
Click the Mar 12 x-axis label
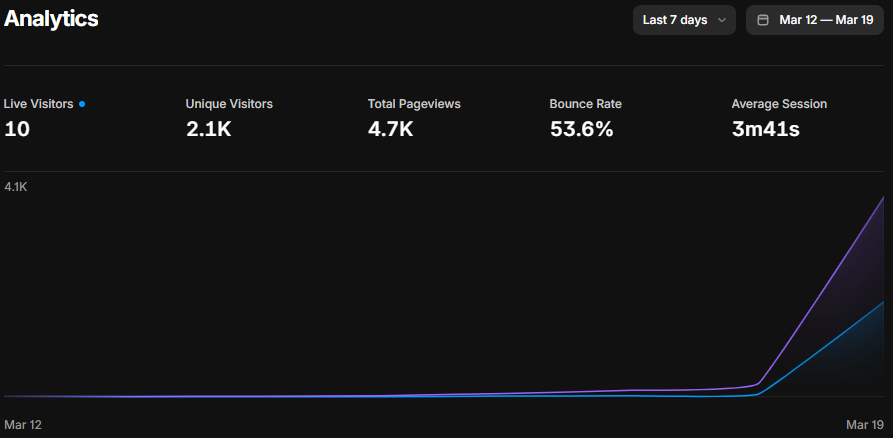tap(23, 425)
